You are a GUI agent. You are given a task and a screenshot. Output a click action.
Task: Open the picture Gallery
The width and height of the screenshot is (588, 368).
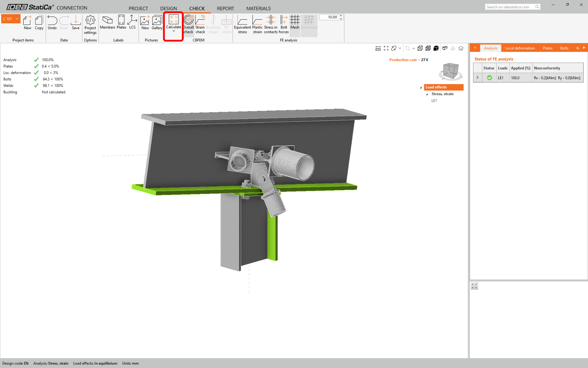click(x=157, y=23)
